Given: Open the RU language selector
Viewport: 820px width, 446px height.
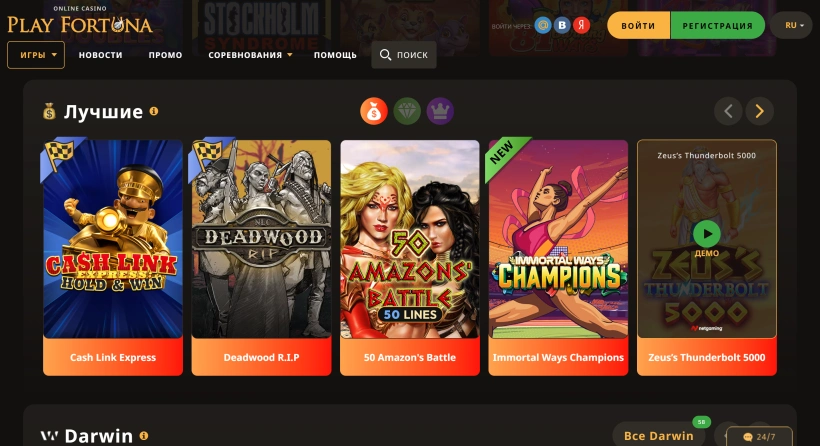Looking at the screenshot, I should 794,25.
